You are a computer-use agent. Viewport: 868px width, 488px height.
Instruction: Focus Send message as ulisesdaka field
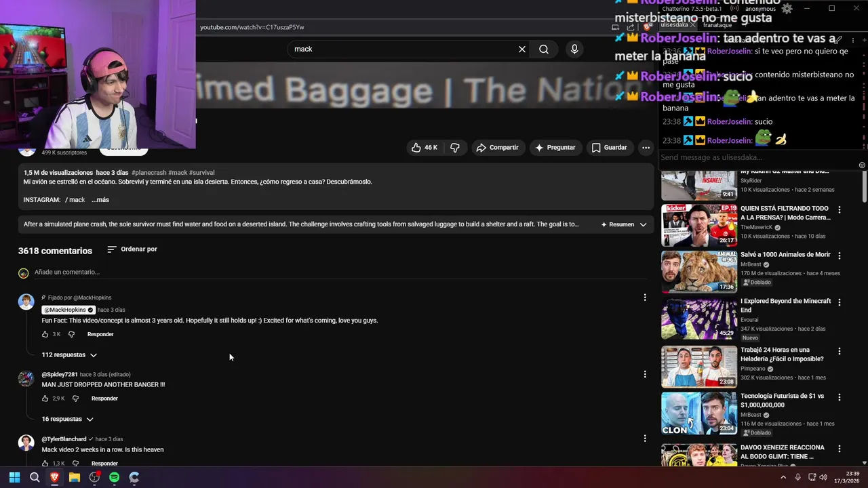click(x=758, y=157)
